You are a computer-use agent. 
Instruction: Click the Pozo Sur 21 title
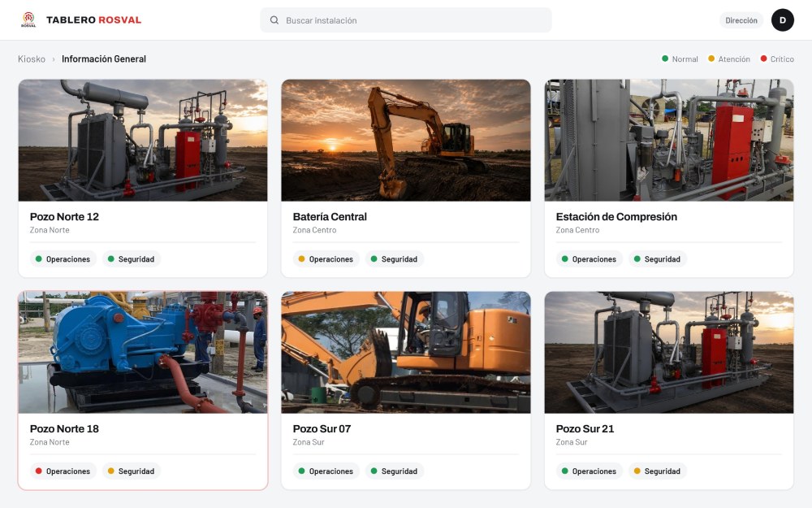585,428
